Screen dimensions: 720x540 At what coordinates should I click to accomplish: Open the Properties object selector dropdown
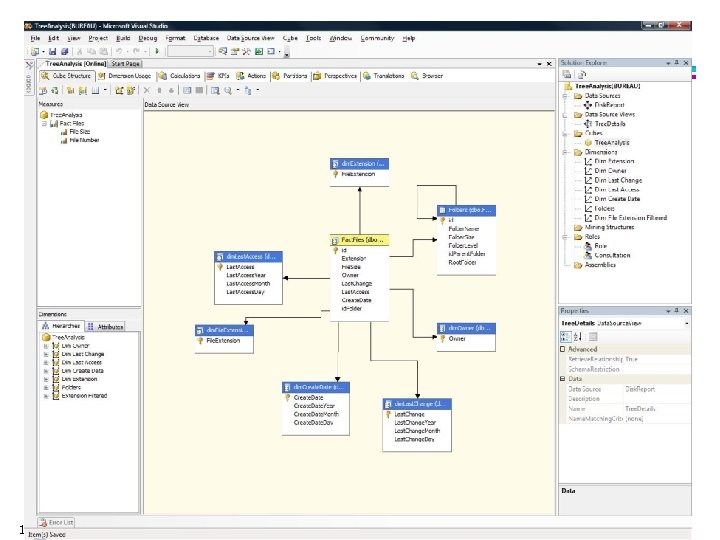pyautogui.click(x=685, y=323)
